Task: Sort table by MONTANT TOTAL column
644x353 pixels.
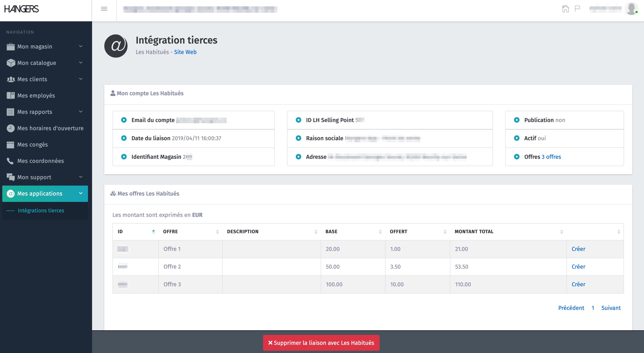Action: tap(508, 232)
